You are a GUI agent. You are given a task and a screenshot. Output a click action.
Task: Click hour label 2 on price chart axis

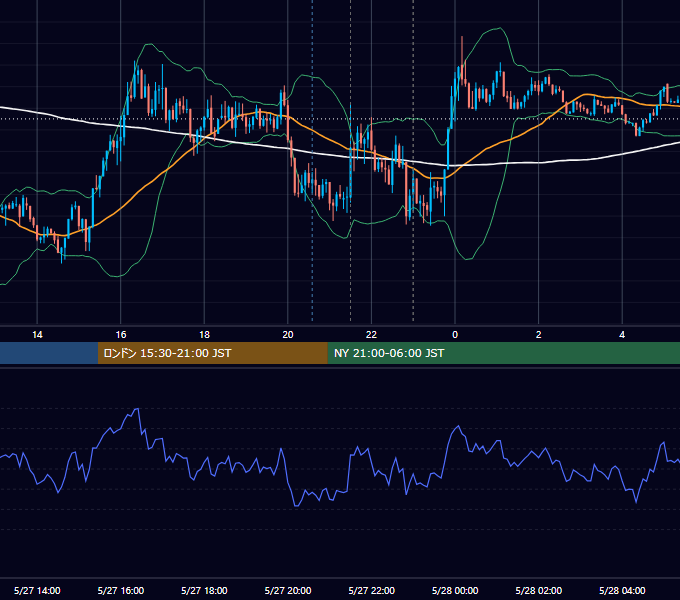click(539, 335)
